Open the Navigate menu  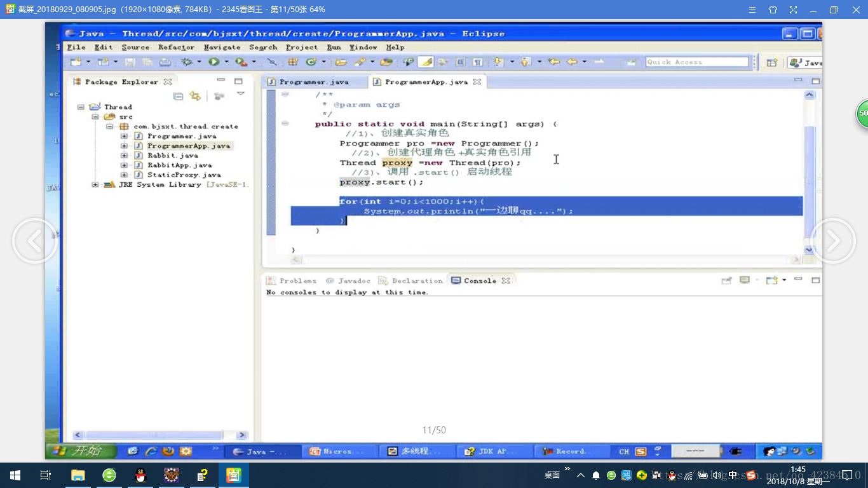pyautogui.click(x=222, y=47)
